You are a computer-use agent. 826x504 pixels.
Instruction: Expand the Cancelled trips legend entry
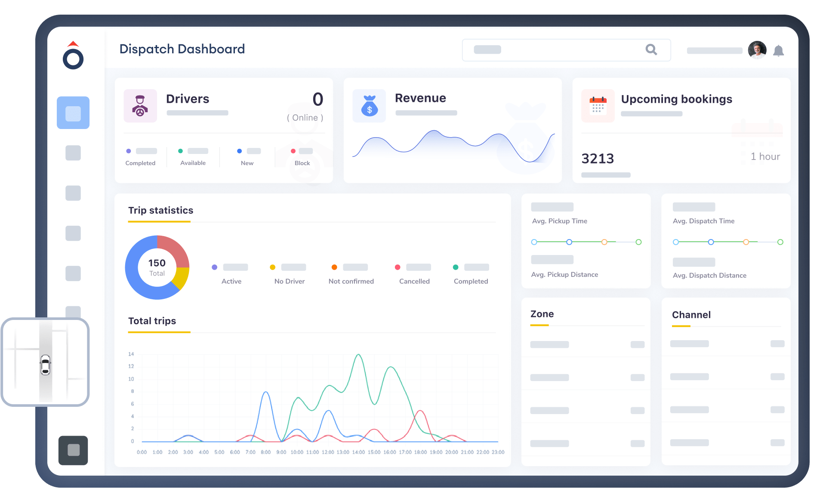click(x=398, y=267)
